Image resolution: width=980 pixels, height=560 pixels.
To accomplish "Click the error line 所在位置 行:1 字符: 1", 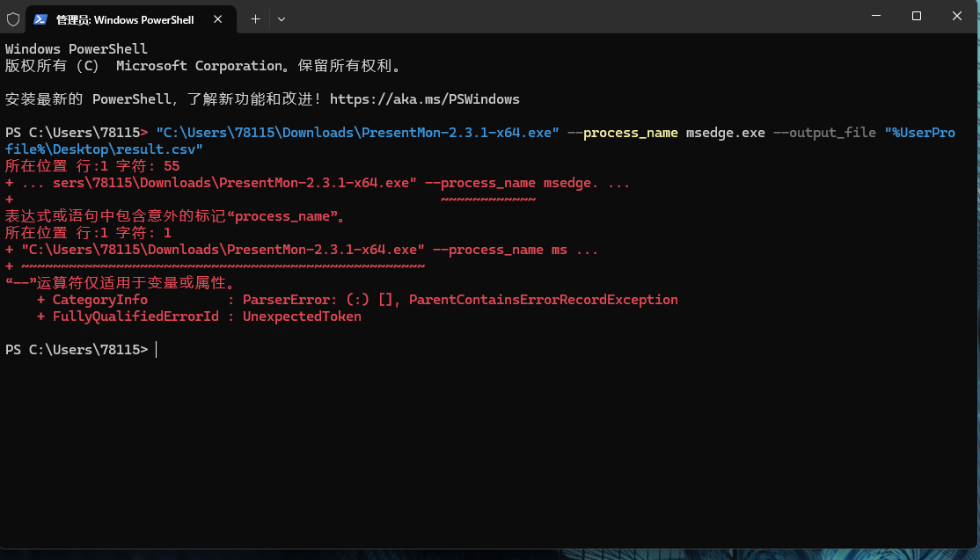I will pyautogui.click(x=88, y=233).
